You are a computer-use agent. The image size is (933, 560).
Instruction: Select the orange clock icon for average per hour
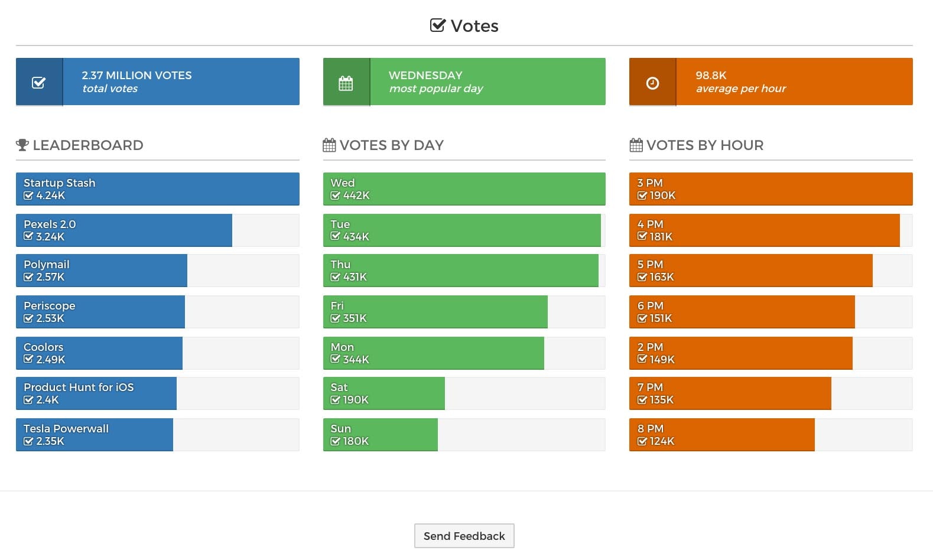pyautogui.click(x=652, y=83)
